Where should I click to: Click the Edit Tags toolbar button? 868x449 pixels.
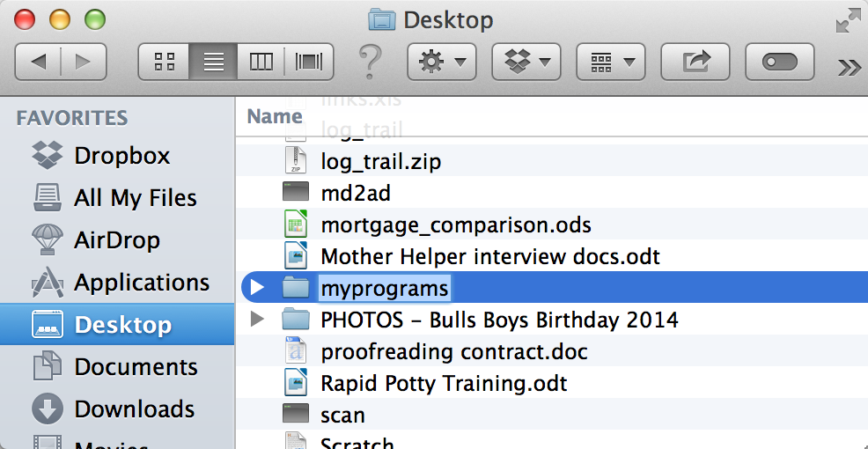click(780, 62)
